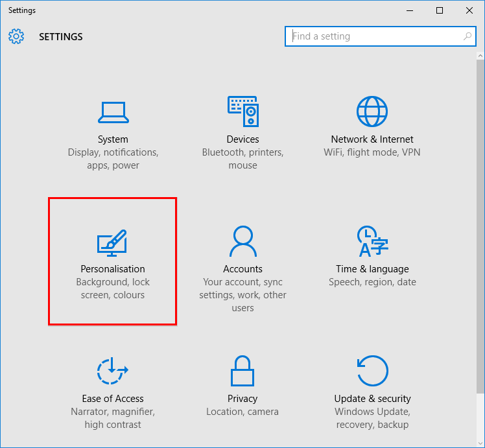485x448 pixels.
Task: Open the Accounts person icon
Action: (243, 241)
